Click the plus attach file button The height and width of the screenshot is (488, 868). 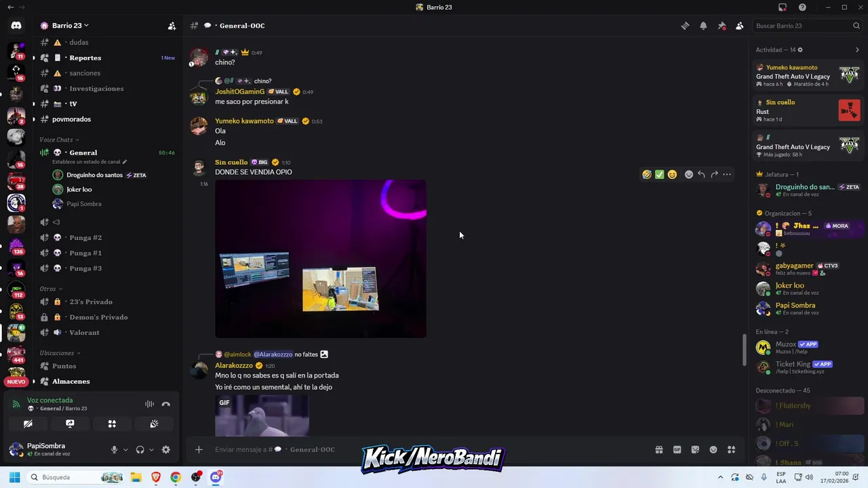[x=199, y=449]
